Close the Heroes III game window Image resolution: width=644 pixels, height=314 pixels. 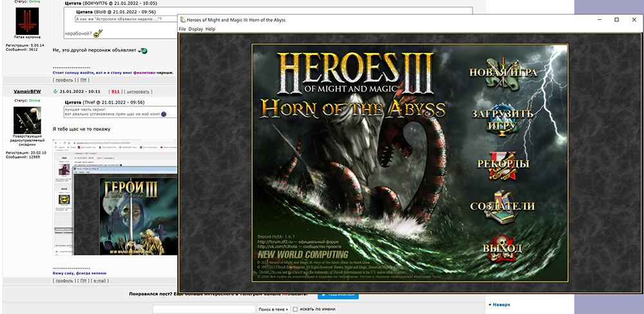point(634,20)
